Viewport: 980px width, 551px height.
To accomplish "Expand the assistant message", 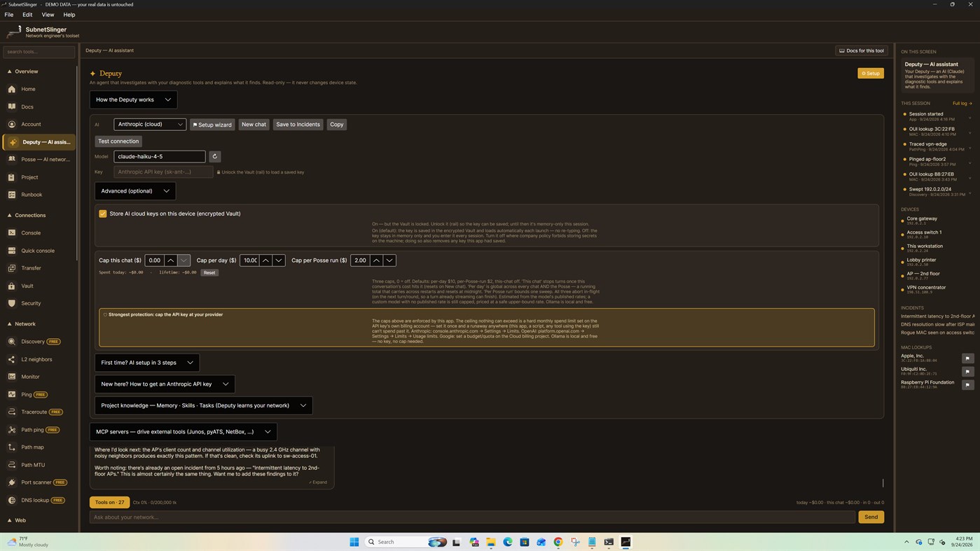I will pyautogui.click(x=318, y=482).
